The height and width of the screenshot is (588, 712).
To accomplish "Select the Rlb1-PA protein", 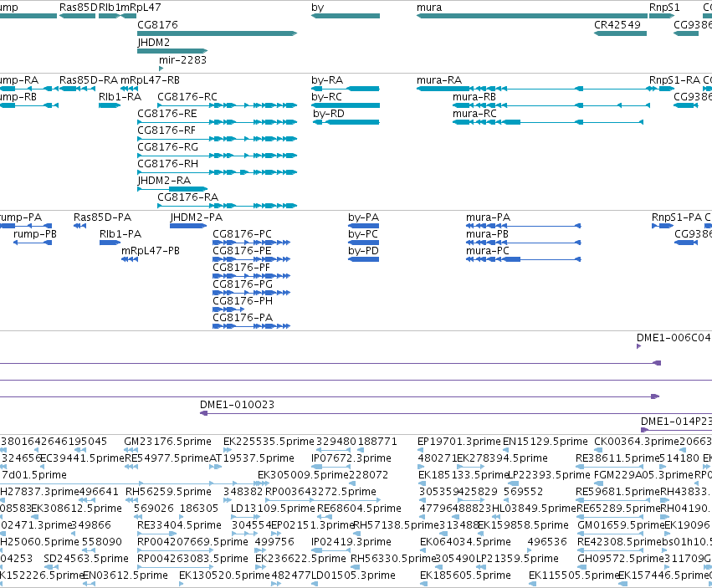I will 110,243.
